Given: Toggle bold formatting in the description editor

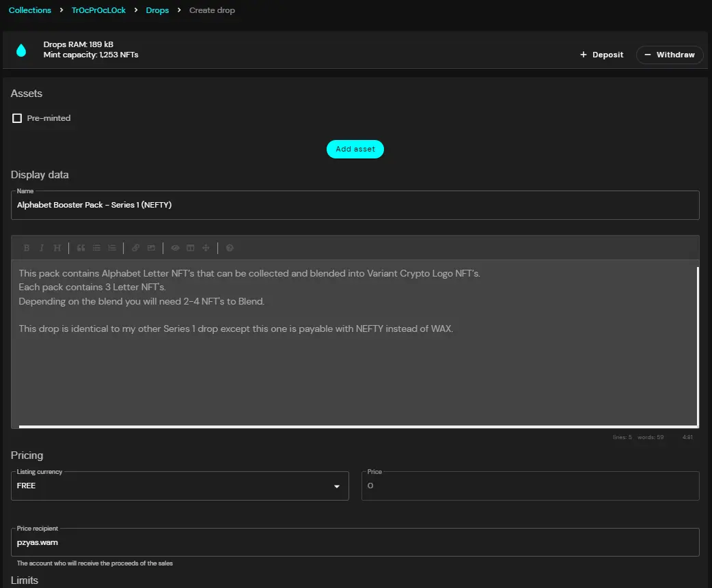Looking at the screenshot, I should click(x=27, y=248).
